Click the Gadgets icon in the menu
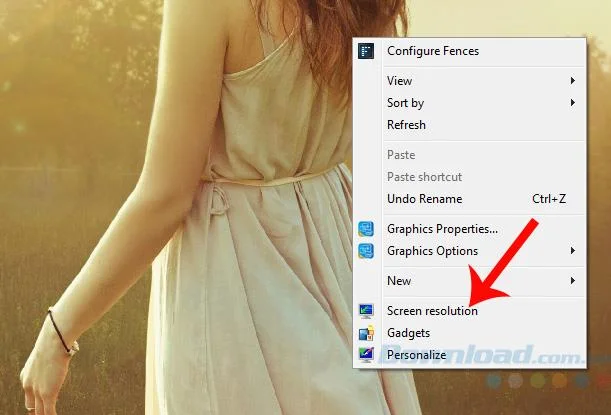The width and height of the screenshot is (611, 415). [367, 333]
